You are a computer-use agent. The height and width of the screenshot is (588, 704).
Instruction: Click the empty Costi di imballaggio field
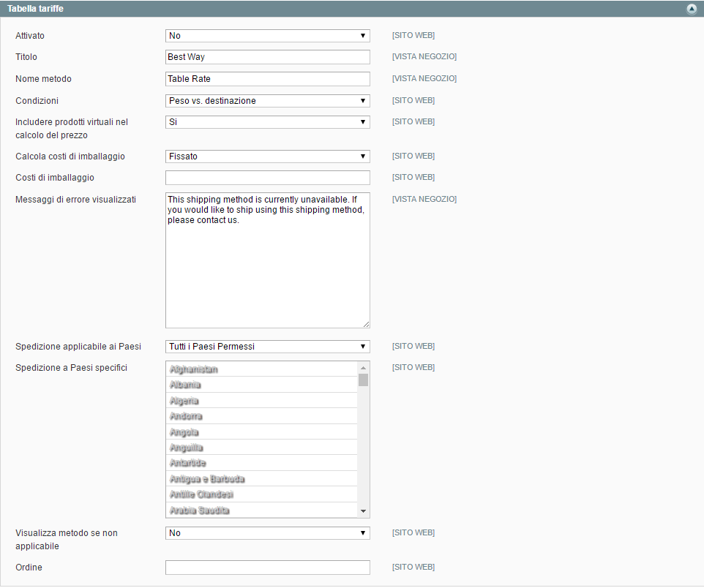coord(267,177)
